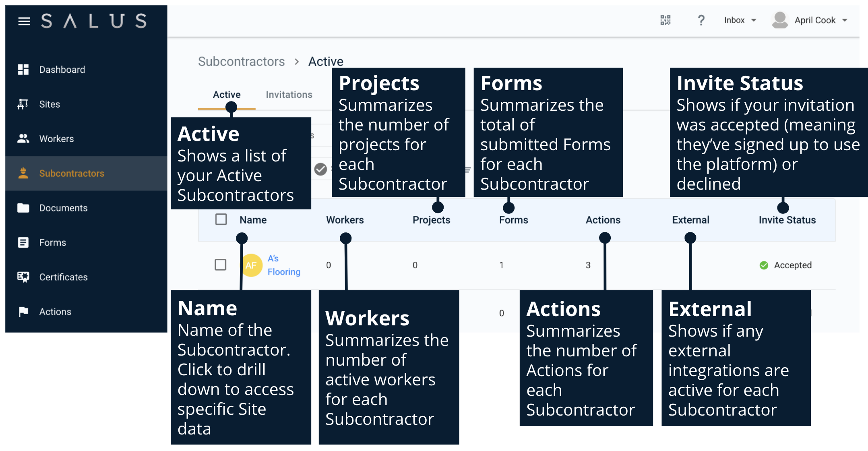
Task: Click the help question mark icon
Action: [x=701, y=20]
